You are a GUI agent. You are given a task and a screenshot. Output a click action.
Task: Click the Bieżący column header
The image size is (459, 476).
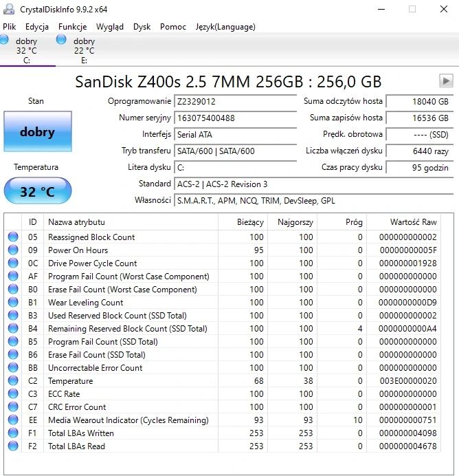pyautogui.click(x=243, y=222)
